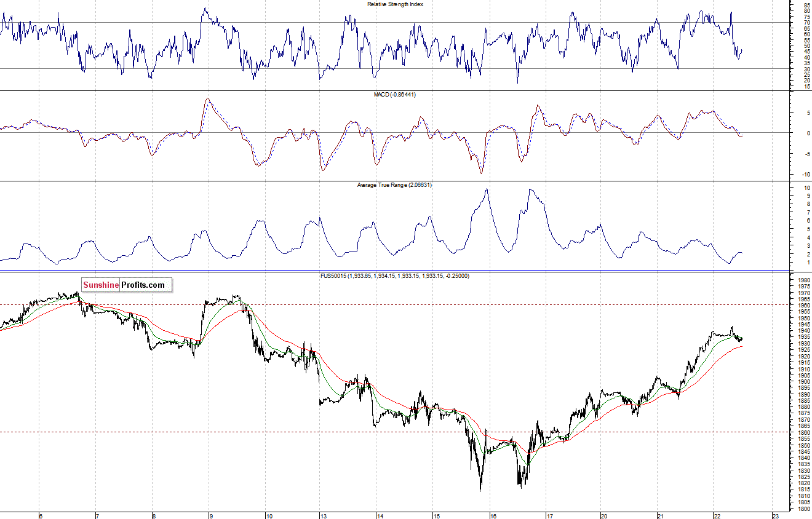This screenshot has height=519, width=812.
Task: Click the date label 14 on time axis
Action: tap(380, 516)
